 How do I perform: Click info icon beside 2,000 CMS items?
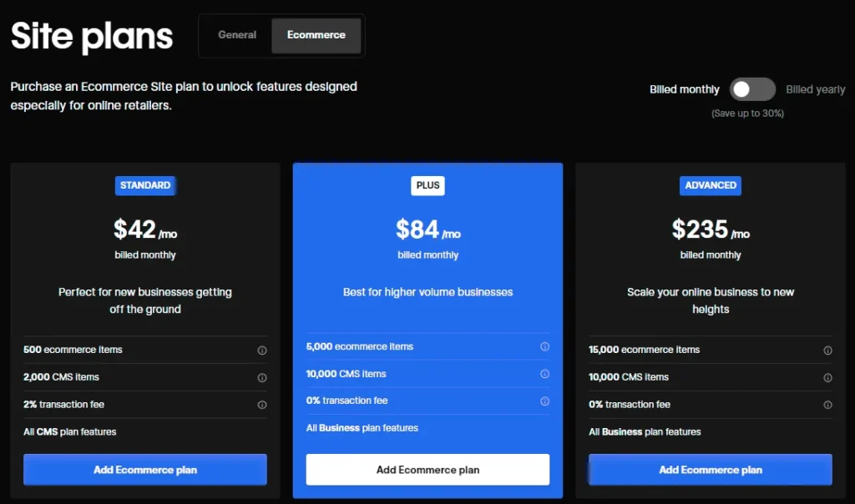click(262, 378)
